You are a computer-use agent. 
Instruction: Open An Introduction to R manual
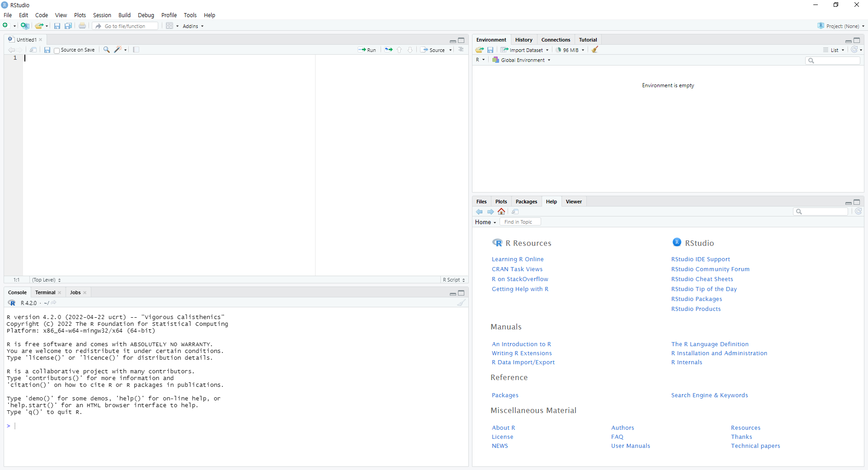point(521,344)
